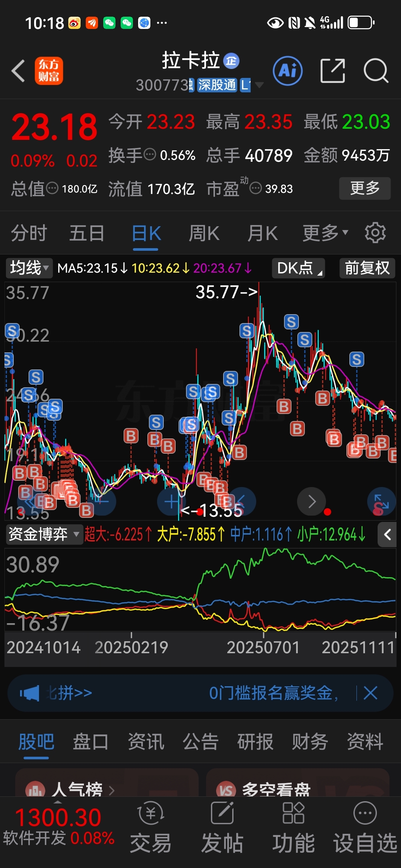Screen dimensions: 401x868
Task: Tap 超大:-6.225 value
Action: pos(118,535)
